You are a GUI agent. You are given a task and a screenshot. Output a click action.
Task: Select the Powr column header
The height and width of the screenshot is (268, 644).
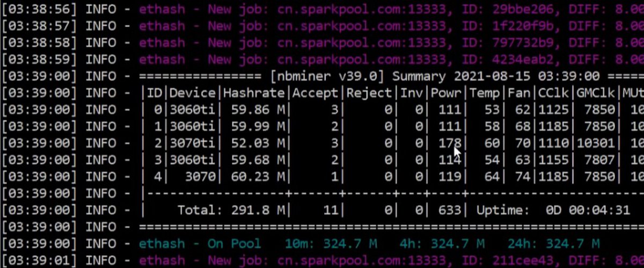point(447,93)
